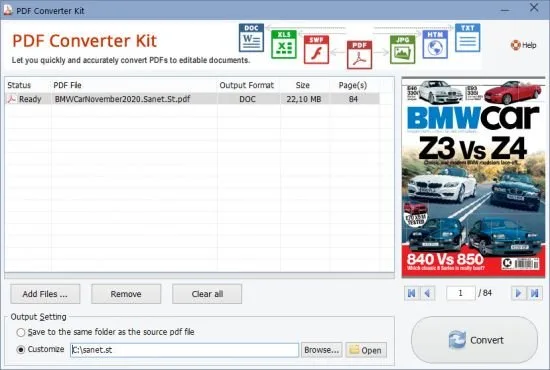This screenshot has width=550, height=370.
Task: Jump to the last preview page
Action: point(535,293)
